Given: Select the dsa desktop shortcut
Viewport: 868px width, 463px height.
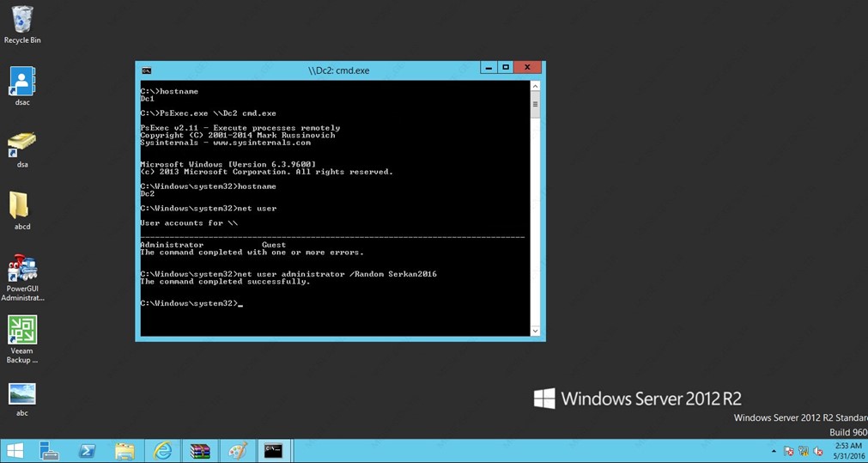Looking at the screenshot, I should point(22,149).
